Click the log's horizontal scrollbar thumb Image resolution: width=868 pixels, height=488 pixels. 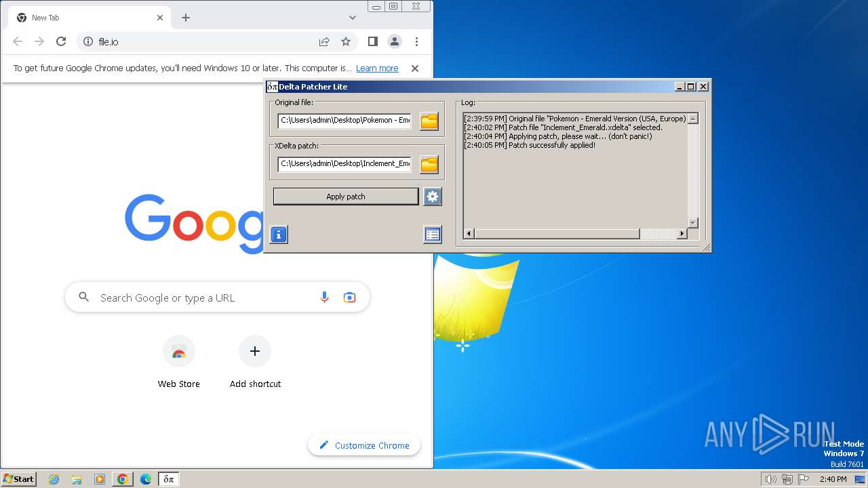[557, 234]
